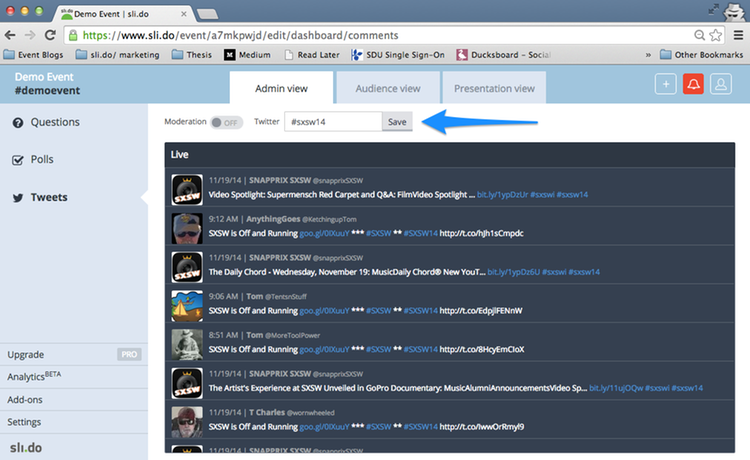Click Save button next to Twitter field
The height and width of the screenshot is (460, 750).
tap(397, 122)
